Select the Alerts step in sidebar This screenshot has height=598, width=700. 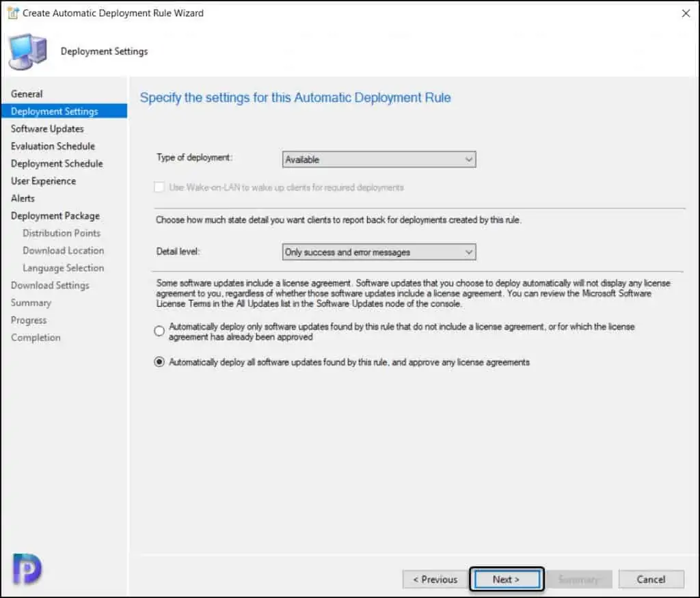click(x=23, y=198)
